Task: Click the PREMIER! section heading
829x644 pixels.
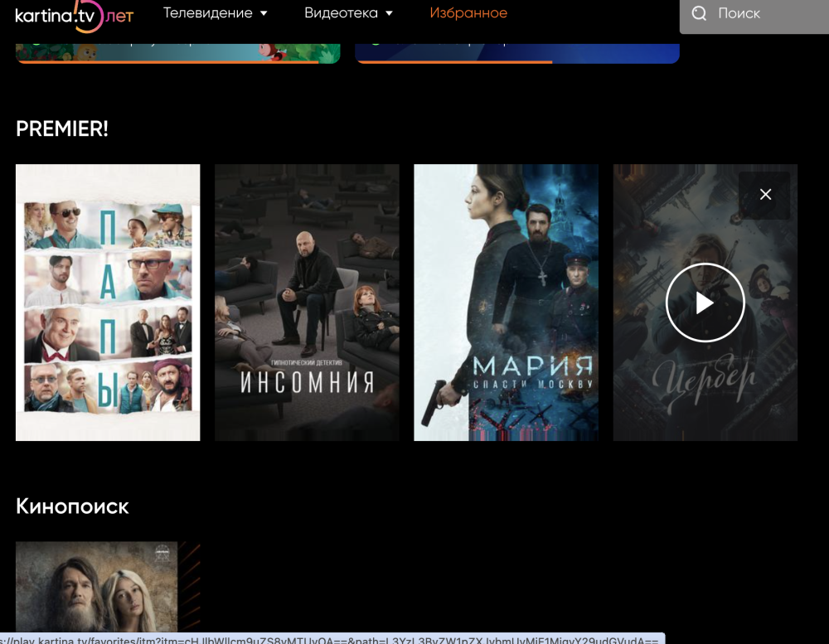Action: pos(62,129)
